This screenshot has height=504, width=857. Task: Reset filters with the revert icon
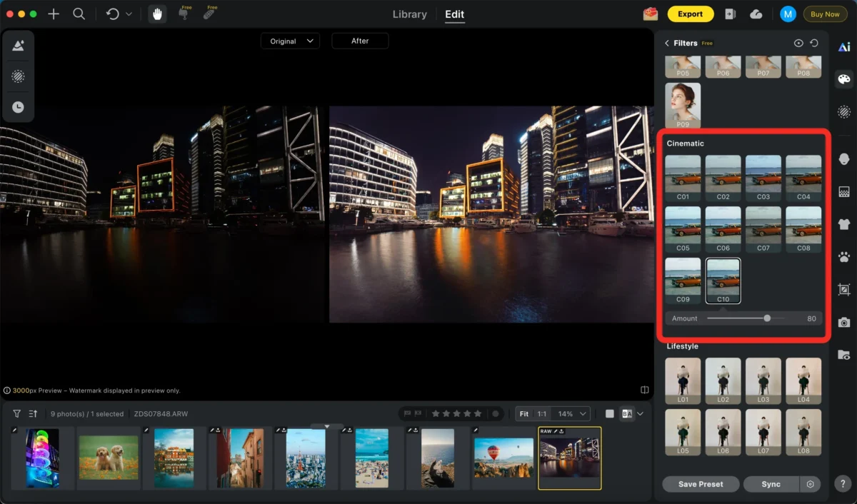[814, 44]
